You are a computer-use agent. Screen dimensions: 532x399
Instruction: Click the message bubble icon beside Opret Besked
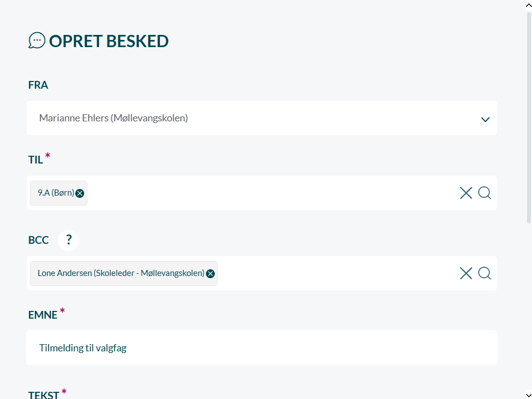tap(37, 40)
